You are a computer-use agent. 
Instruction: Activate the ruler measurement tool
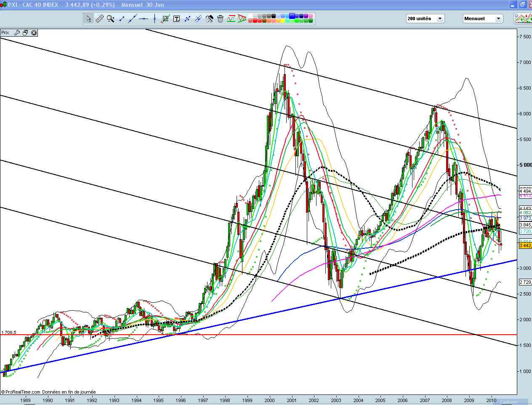(x=99, y=19)
